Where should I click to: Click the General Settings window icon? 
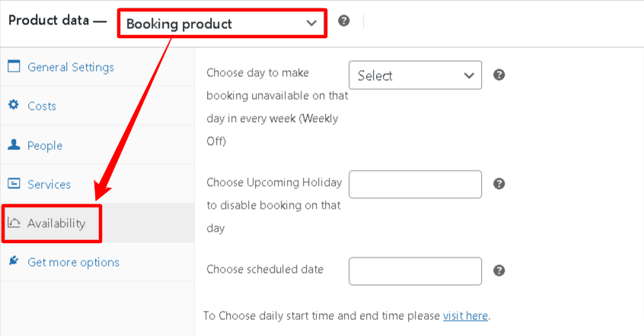(14, 66)
